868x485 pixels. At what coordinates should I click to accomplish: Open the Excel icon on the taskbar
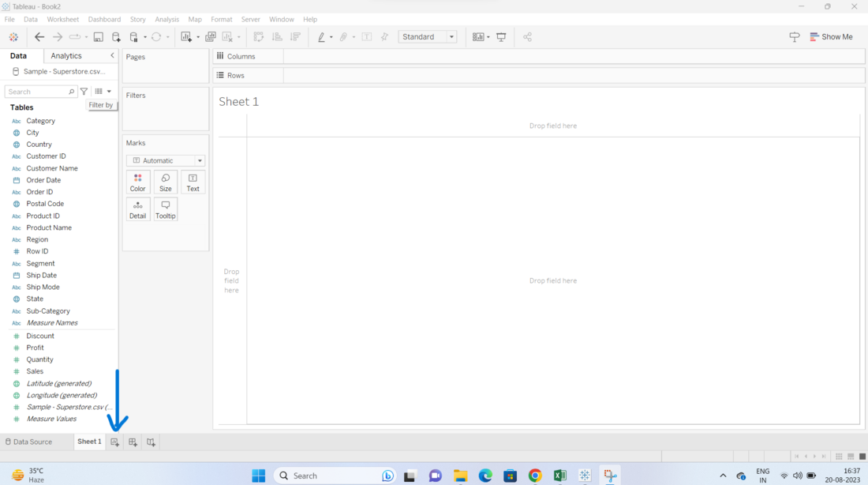click(x=559, y=475)
